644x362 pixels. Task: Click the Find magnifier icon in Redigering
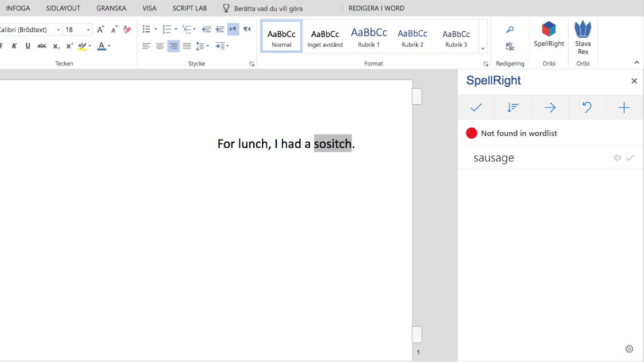click(x=510, y=30)
